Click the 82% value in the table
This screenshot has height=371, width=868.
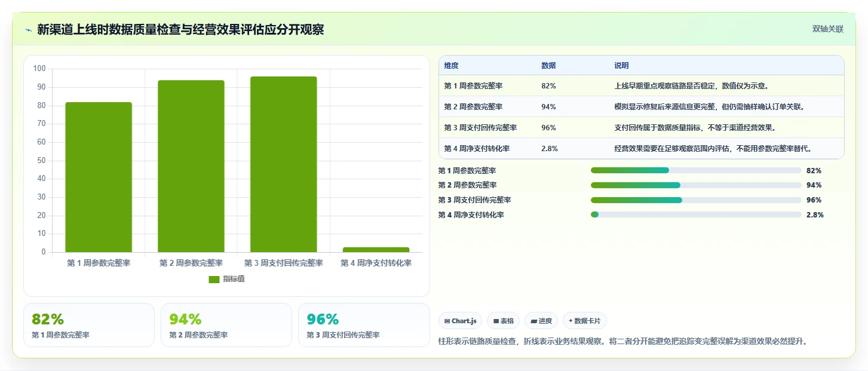click(x=548, y=86)
